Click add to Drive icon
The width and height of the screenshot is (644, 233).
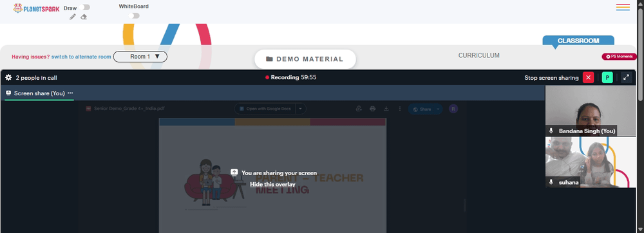359,109
